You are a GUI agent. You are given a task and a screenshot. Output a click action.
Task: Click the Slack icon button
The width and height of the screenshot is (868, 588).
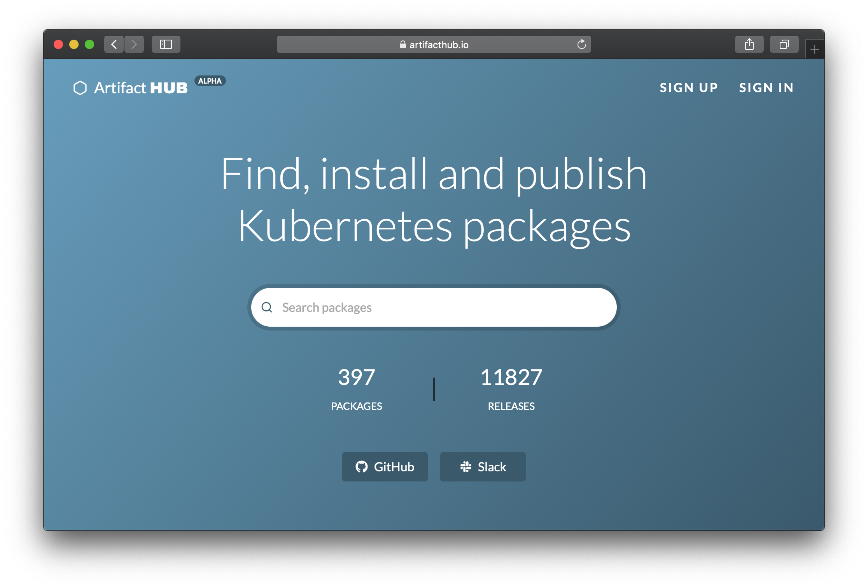point(467,467)
